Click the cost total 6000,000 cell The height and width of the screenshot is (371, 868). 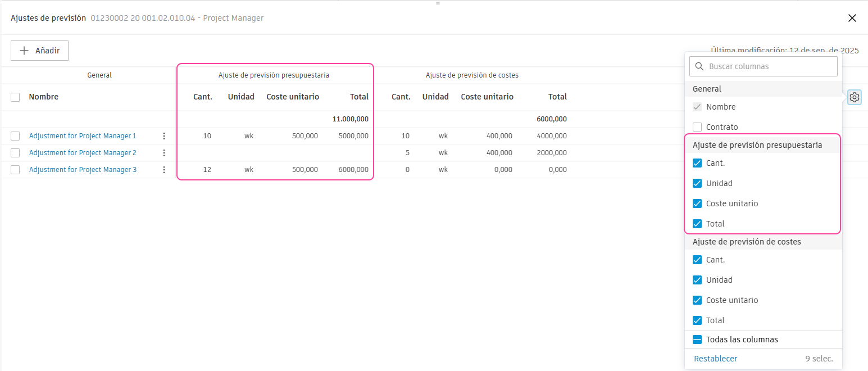(552, 119)
